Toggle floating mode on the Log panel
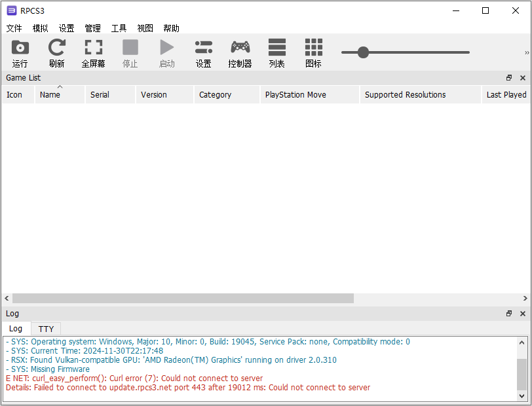This screenshot has width=532, height=406. (x=509, y=313)
